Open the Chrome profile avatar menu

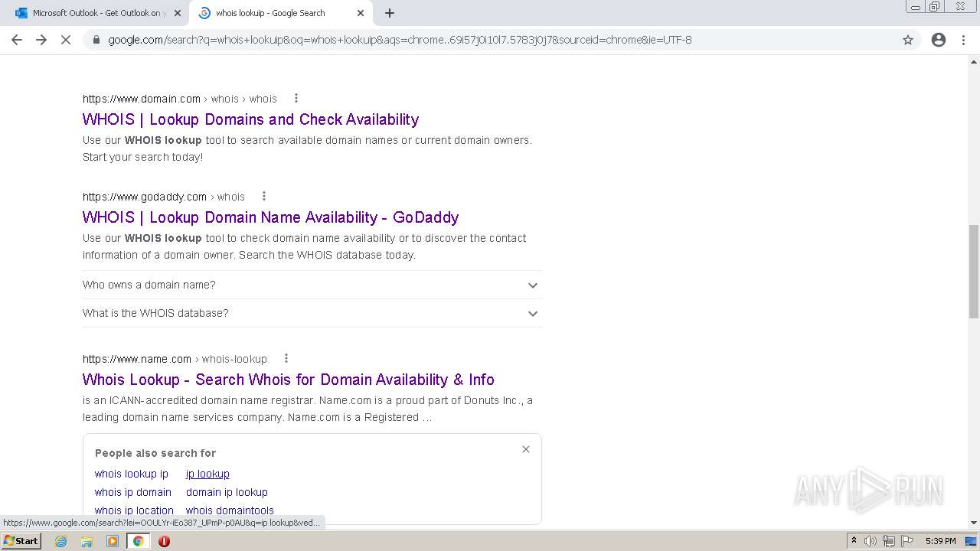[939, 40]
